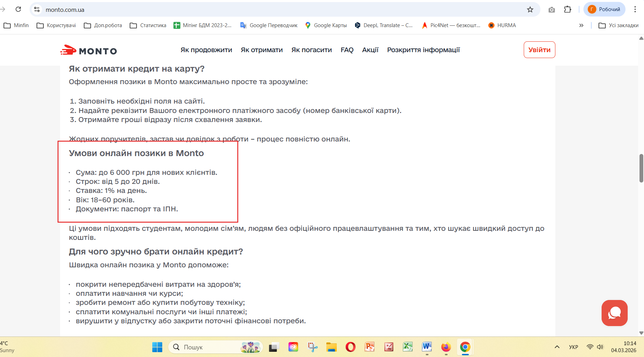Click the text Вік: 18–60 років

point(105,200)
